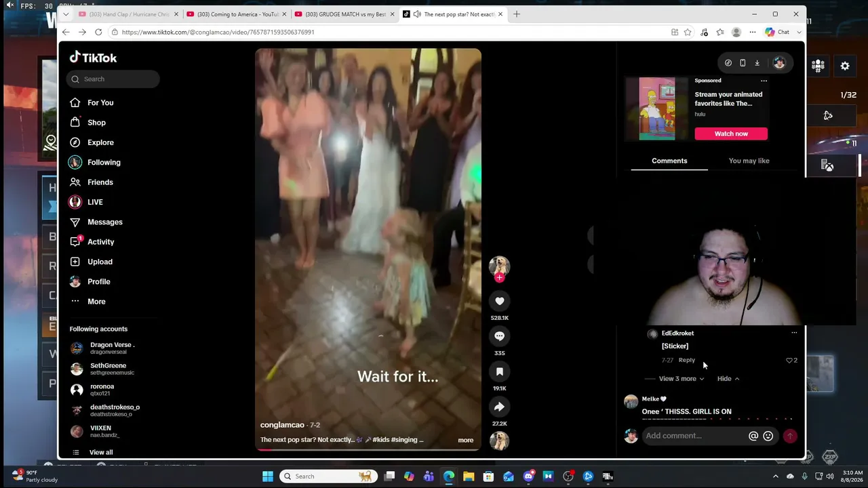The image size is (868, 488).
Task: Click the browser address bar URL
Action: 218,32
